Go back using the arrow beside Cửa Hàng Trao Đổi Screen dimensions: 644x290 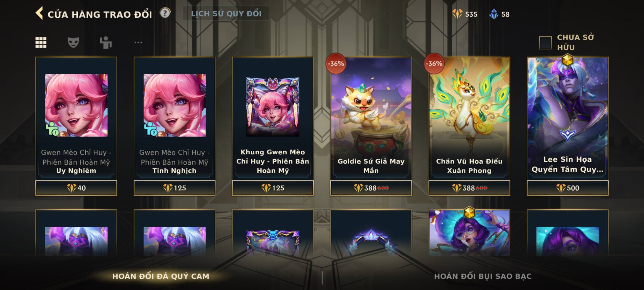[39, 13]
